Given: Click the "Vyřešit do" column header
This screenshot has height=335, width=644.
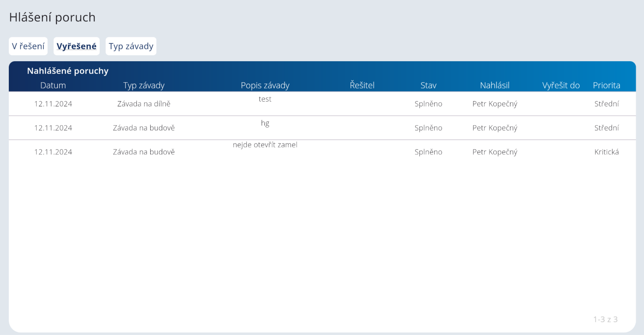Looking at the screenshot, I should coord(561,85).
